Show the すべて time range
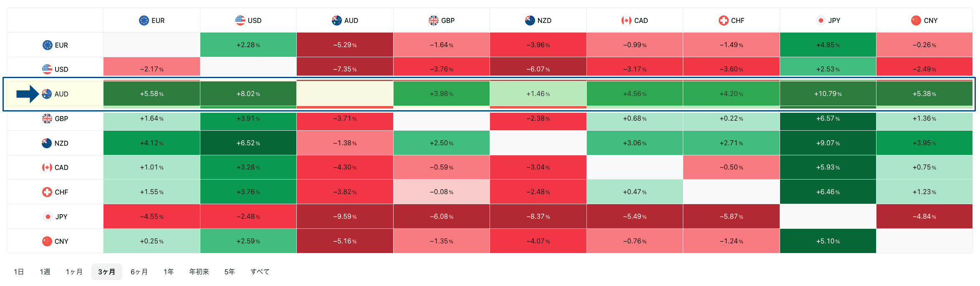This screenshot has height=286, width=980. pos(260,272)
